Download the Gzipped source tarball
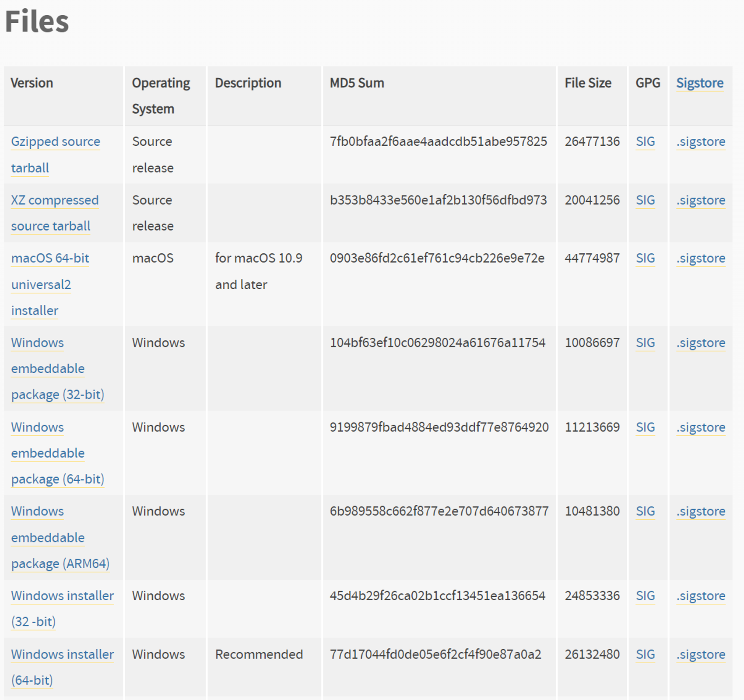This screenshot has width=744, height=700. coord(56,155)
